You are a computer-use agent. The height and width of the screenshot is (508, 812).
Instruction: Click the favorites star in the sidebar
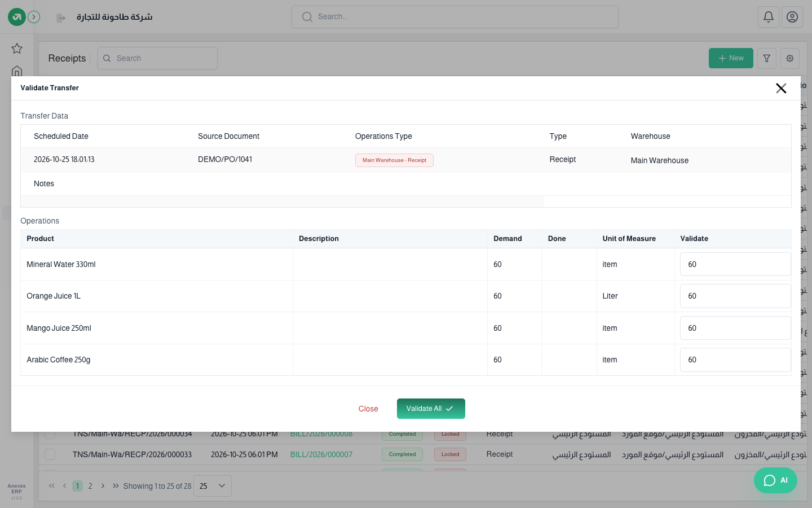tap(17, 49)
